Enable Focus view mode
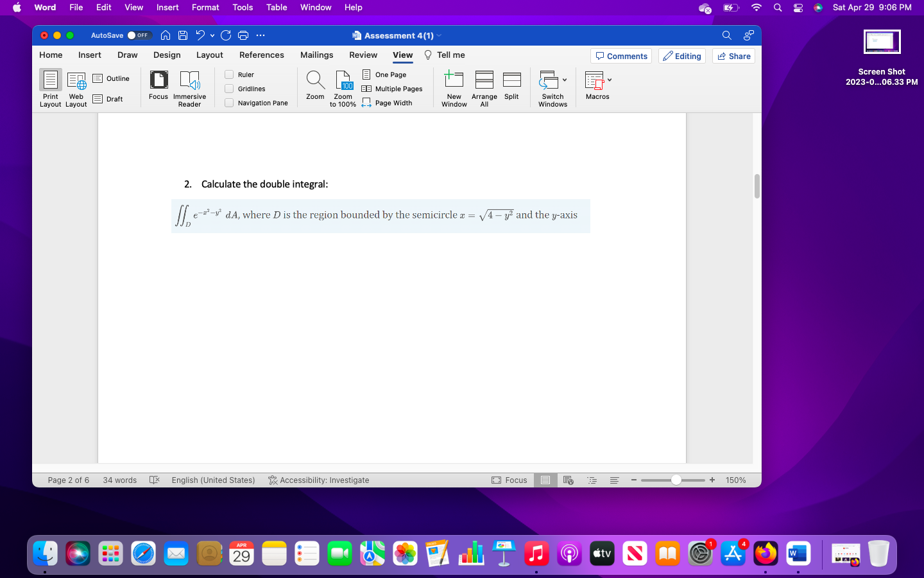Viewport: 924px width, 578px height. click(x=158, y=88)
